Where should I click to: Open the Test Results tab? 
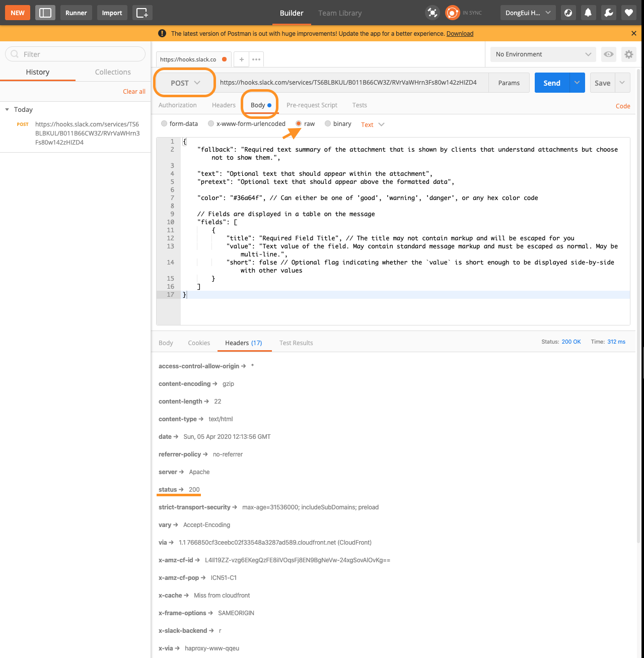coord(296,343)
